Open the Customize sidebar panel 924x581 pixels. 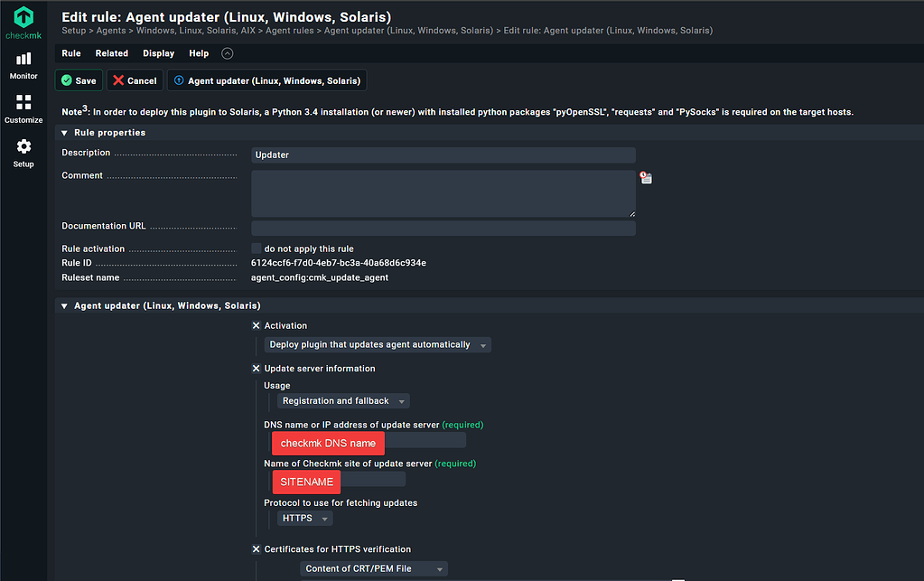pos(23,108)
